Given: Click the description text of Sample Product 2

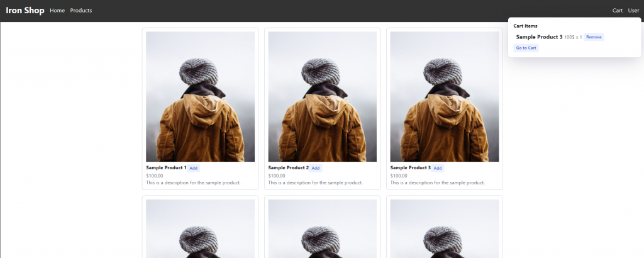Looking at the screenshot, I should tap(316, 183).
